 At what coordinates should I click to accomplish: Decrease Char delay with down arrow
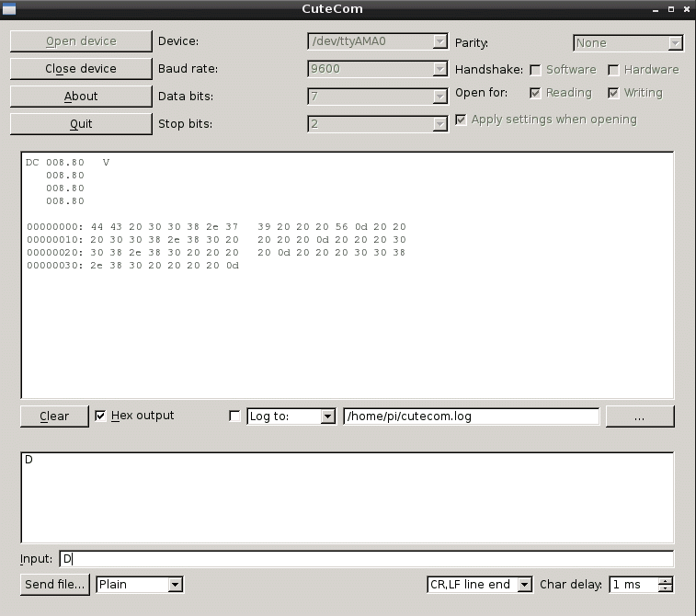pyautogui.click(x=666, y=588)
